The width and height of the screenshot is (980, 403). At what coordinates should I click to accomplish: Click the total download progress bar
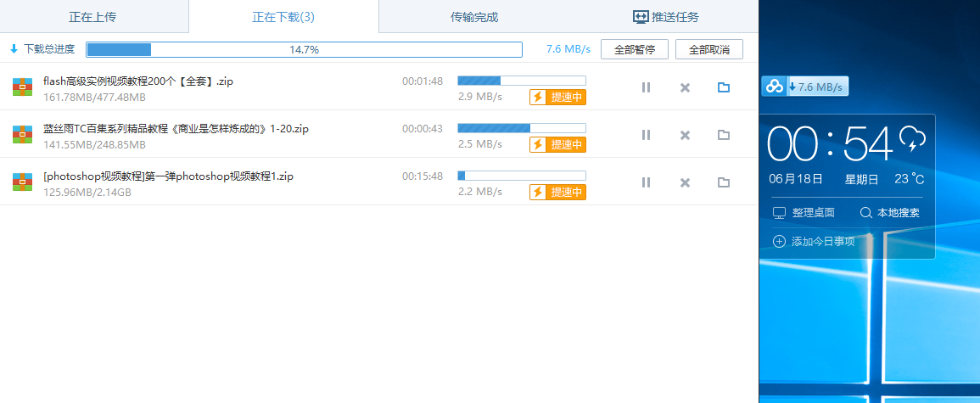pyautogui.click(x=304, y=49)
